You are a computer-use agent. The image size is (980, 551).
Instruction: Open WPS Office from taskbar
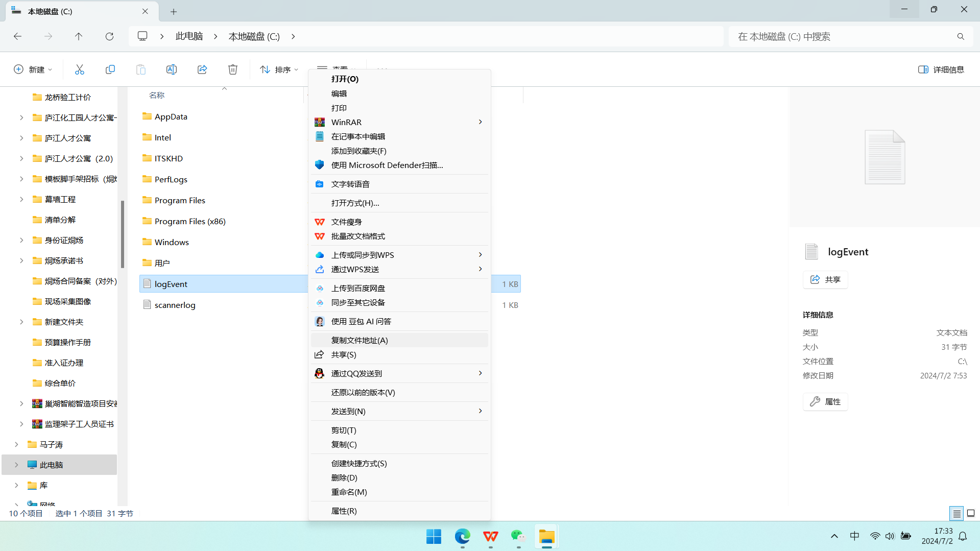click(x=490, y=537)
